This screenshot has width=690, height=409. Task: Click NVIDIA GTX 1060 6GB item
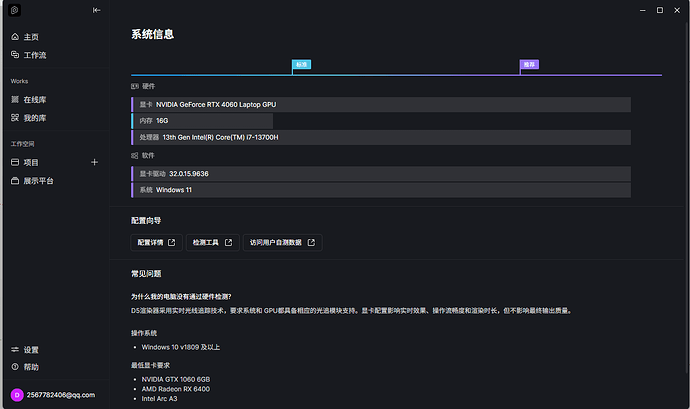[176, 380]
